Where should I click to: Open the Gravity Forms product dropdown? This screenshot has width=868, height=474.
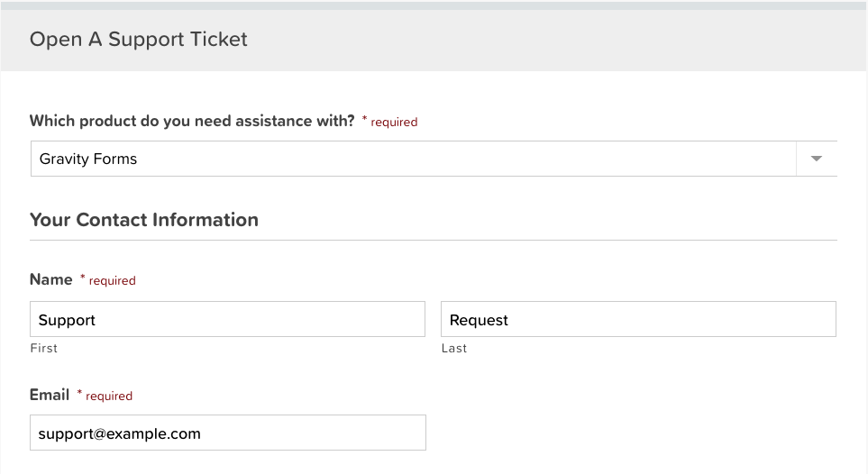click(x=434, y=159)
